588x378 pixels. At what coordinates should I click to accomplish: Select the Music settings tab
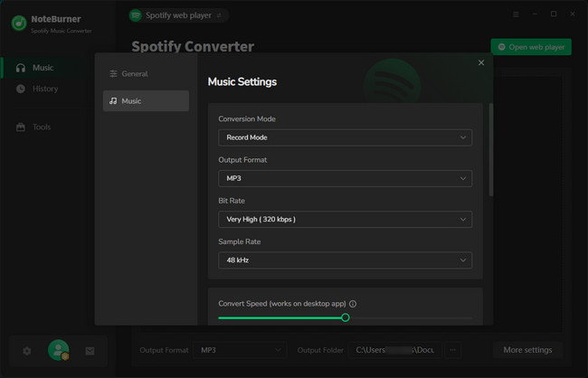click(x=146, y=101)
